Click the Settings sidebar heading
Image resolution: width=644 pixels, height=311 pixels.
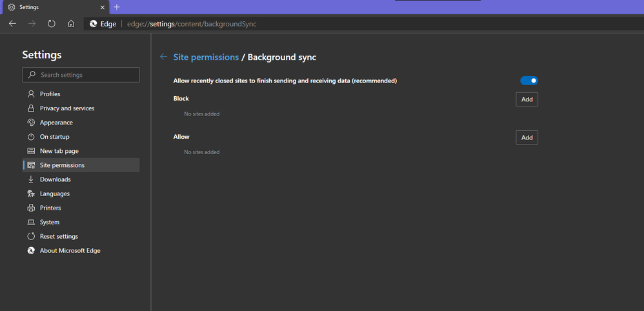pos(42,55)
